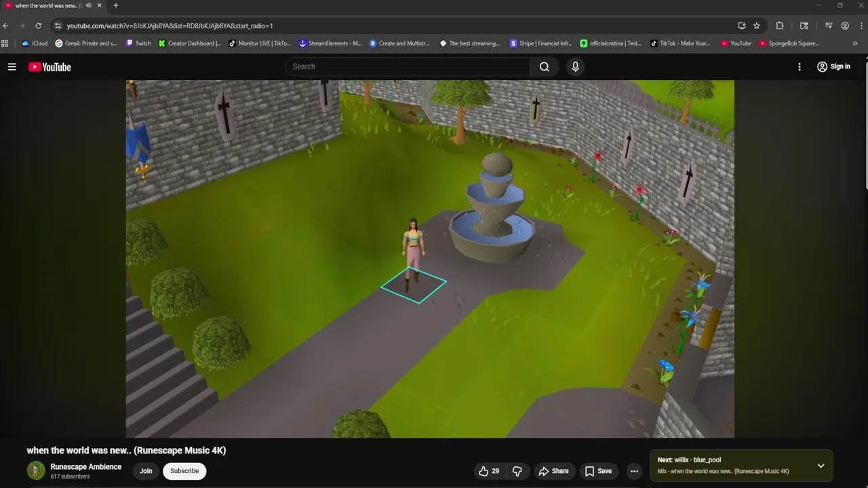Click the video title text
This screenshot has height=488, width=868.
126,450
